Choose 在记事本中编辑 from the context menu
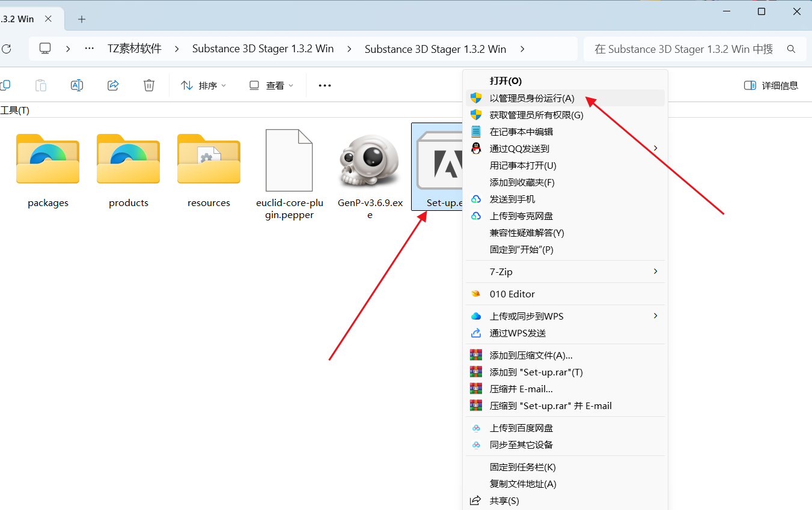The width and height of the screenshot is (812, 510). (x=565, y=132)
